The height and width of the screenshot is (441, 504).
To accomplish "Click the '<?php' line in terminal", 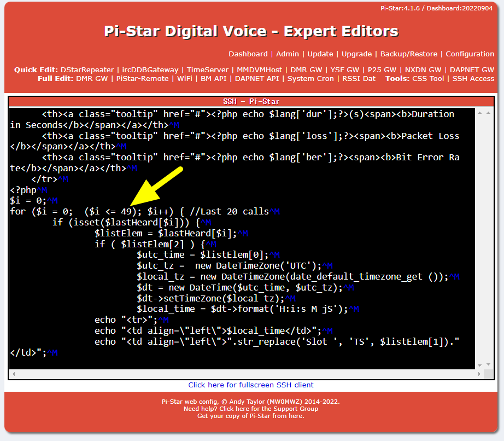I will point(28,190).
